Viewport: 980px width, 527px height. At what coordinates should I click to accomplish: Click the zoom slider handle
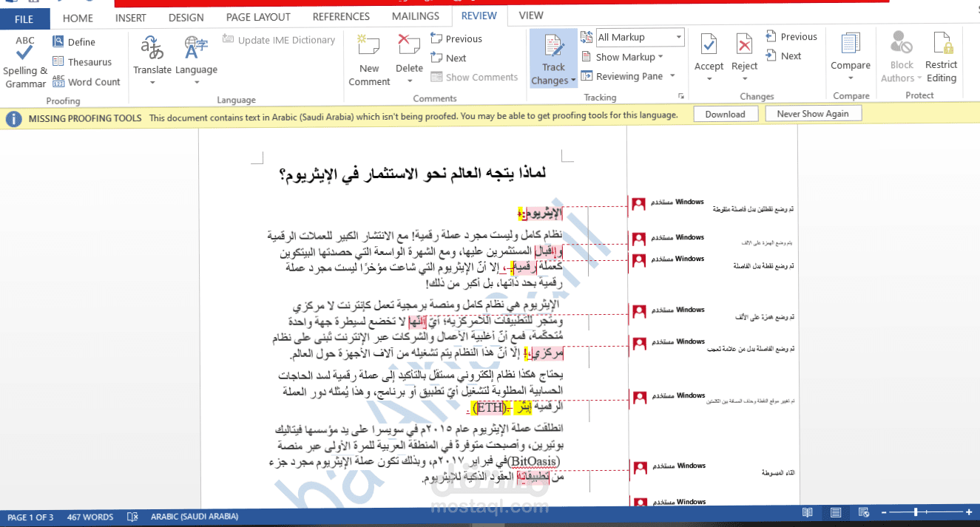916,512
